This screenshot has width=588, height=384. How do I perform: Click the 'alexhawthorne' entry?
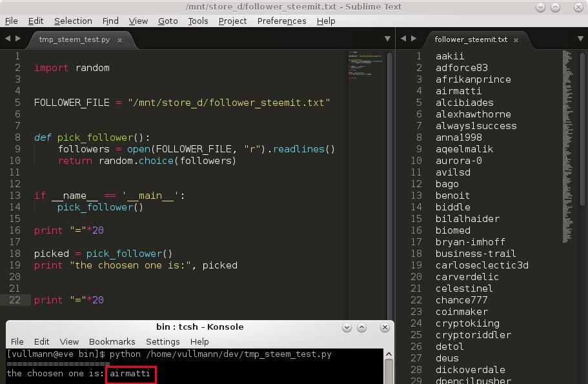pyautogui.click(x=473, y=114)
